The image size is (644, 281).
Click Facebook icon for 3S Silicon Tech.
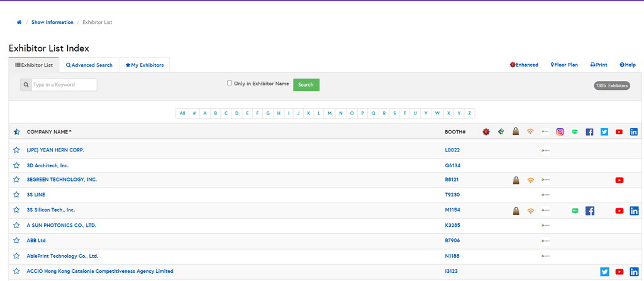click(589, 211)
